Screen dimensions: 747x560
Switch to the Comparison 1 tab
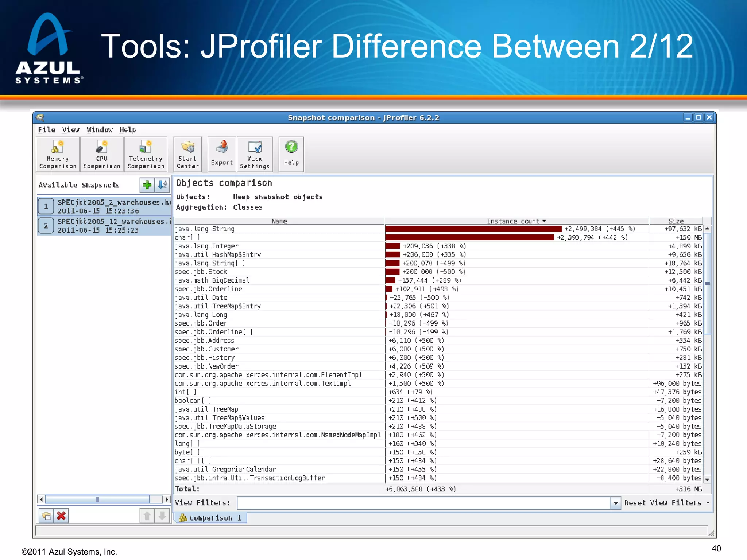click(211, 518)
